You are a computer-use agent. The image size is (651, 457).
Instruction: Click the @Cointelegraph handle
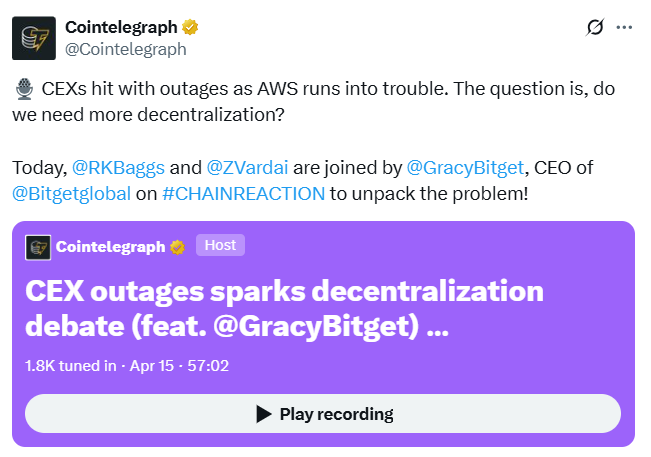point(125,48)
